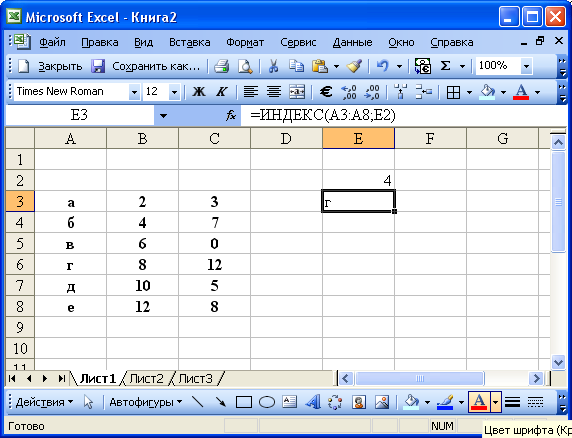Select column E header
This screenshot has width=572, height=438.
[358, 138]
